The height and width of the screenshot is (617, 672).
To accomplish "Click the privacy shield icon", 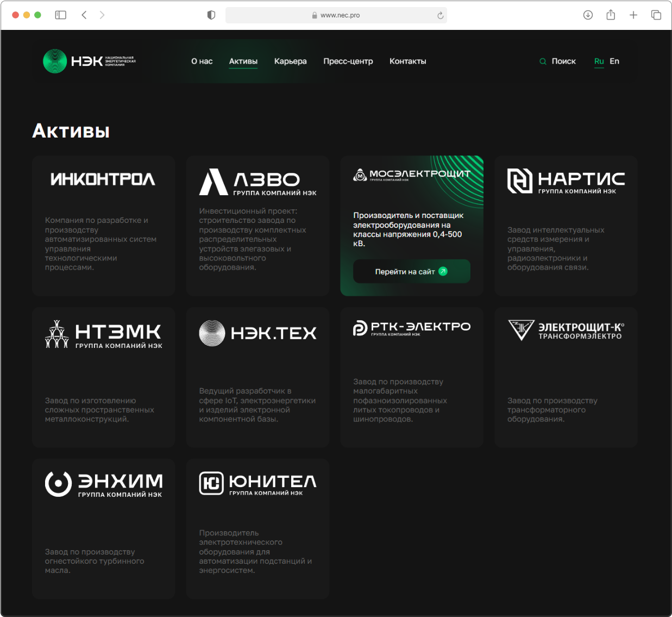I will pyautogui.click(x=211, y=15).
